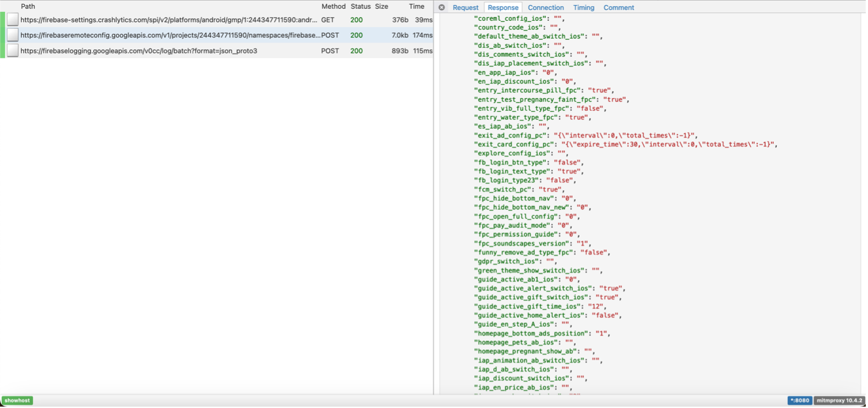Open the Connection tab
868x408 pixels.
546,8
